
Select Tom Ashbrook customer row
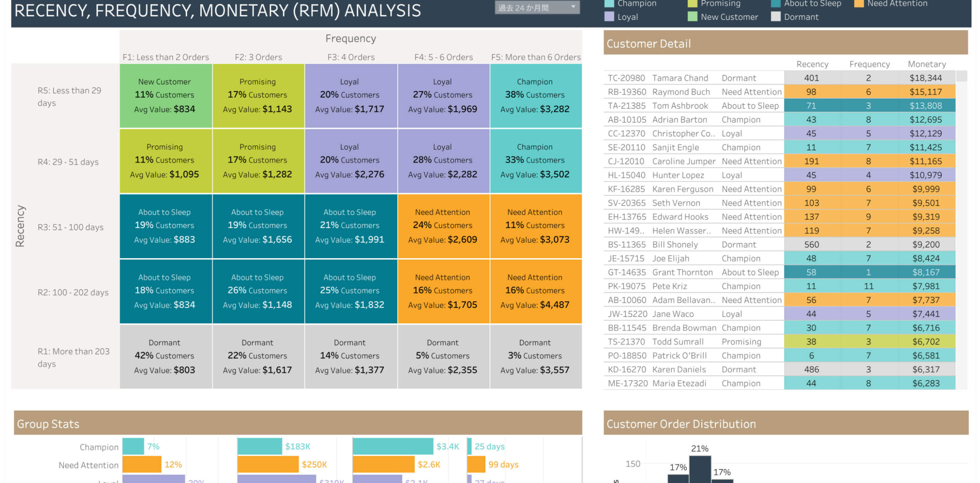(x=680, y=106)
